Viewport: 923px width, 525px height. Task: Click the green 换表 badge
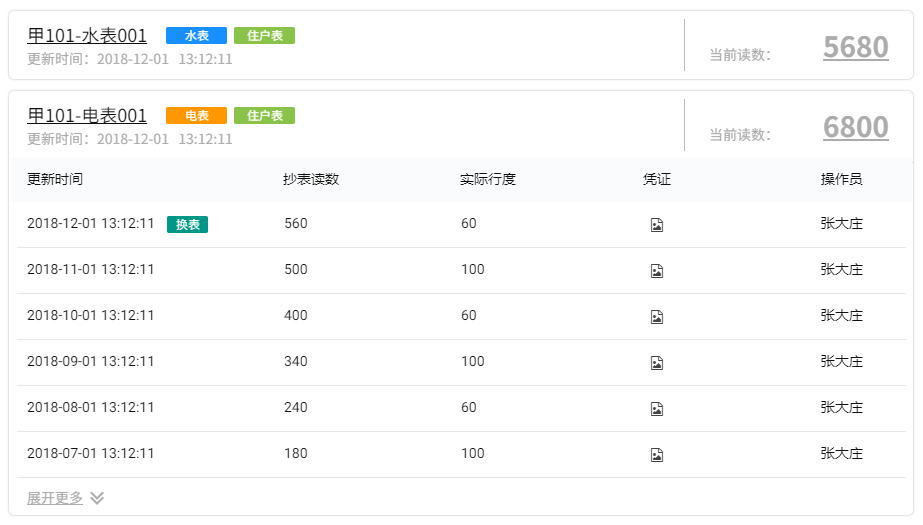[x=187, y=225]
